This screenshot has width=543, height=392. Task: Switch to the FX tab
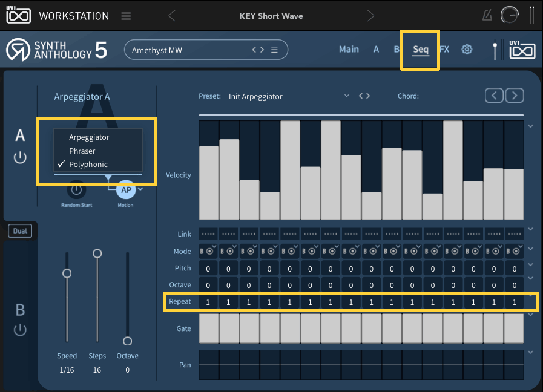[445, 50]
